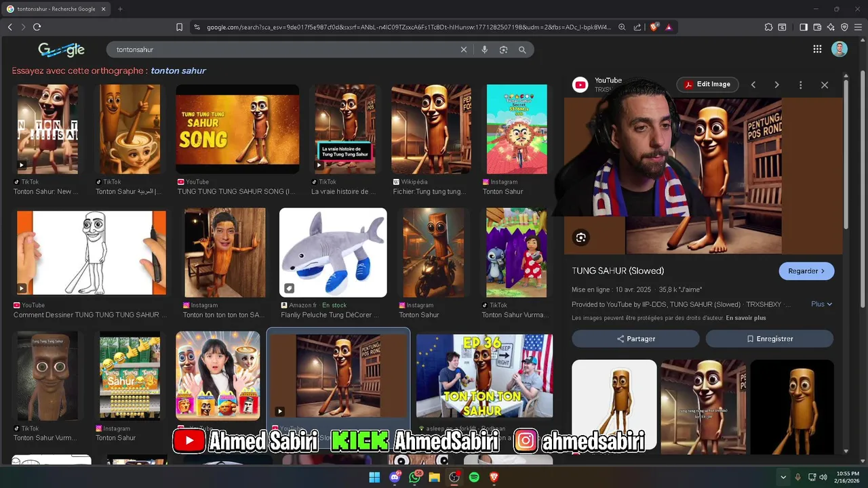
Task: Open the 'TUNG SAHUR (Slowed)' title link
Action: [618, 270]
